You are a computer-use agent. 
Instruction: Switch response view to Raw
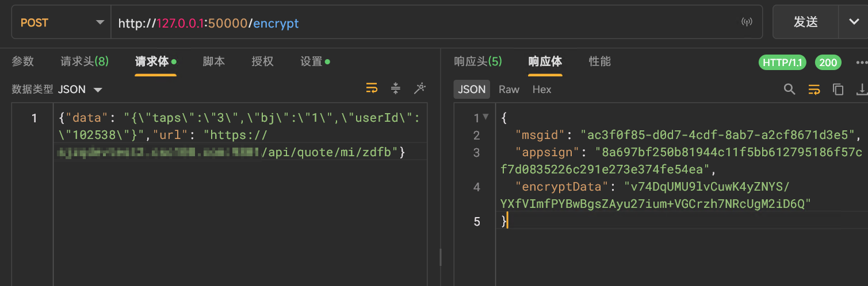coord(508,90)
